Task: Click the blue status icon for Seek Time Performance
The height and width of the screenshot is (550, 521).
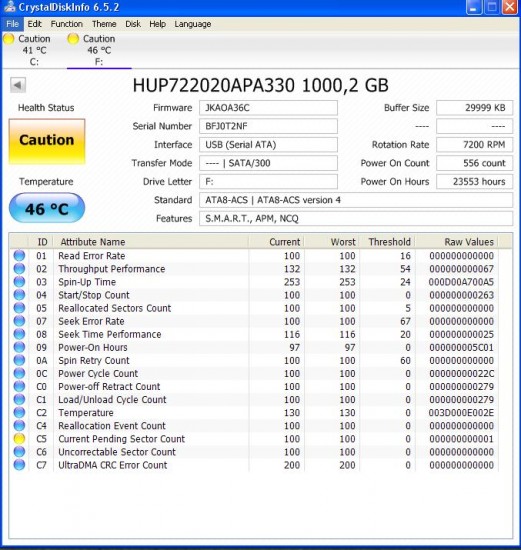Action: click(19, 334)
